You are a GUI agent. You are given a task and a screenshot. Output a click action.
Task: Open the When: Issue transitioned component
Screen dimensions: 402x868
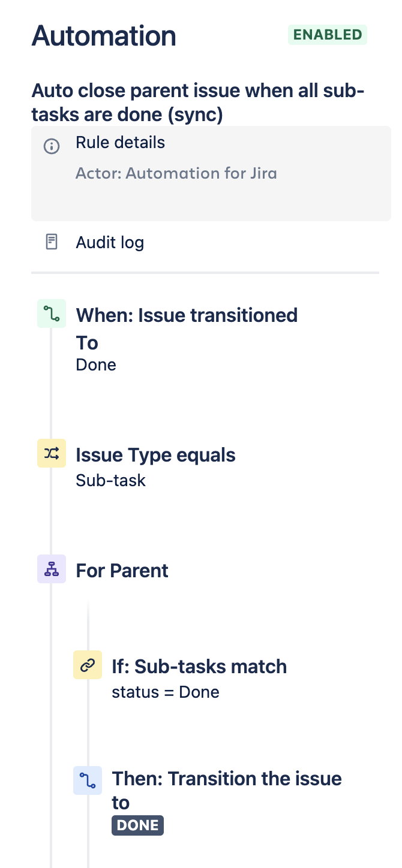(187, 339)
